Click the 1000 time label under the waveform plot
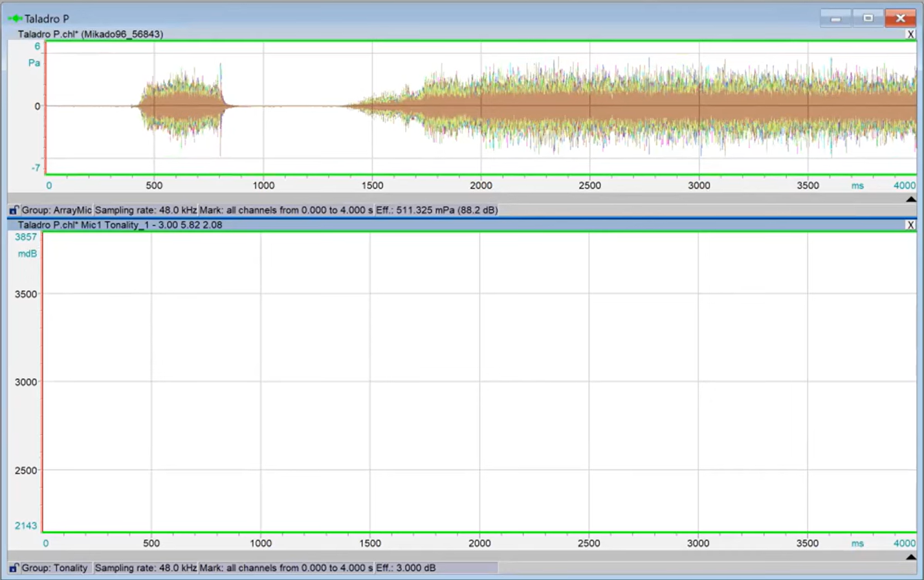This screenshot has width=924, height=580. [x=263, y=186]
